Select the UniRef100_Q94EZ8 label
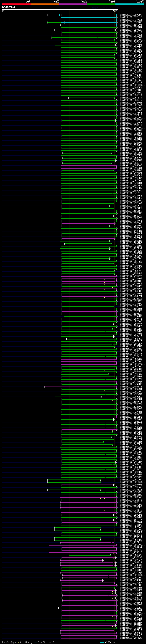 point(131,422)
